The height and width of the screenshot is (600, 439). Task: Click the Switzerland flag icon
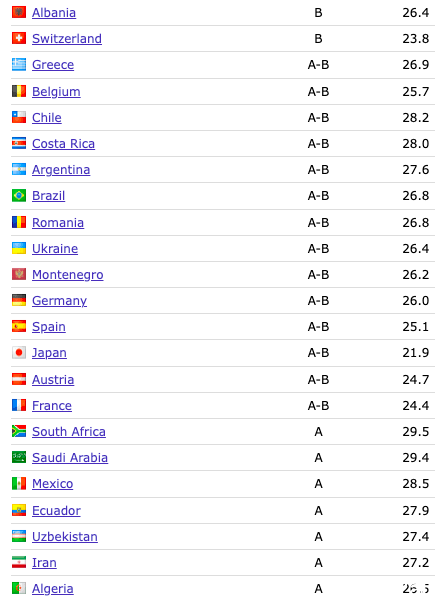(x=19, y=38)
